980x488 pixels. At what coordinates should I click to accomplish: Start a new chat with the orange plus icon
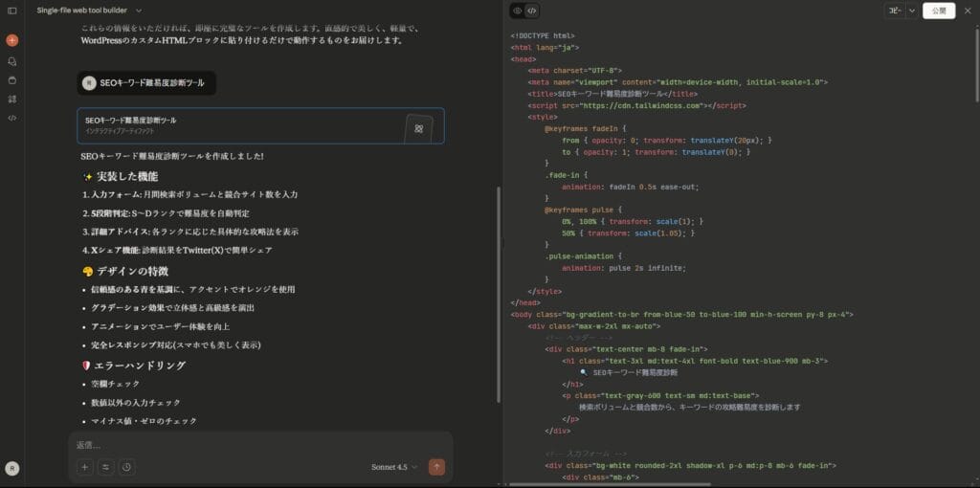click(11, 40)
